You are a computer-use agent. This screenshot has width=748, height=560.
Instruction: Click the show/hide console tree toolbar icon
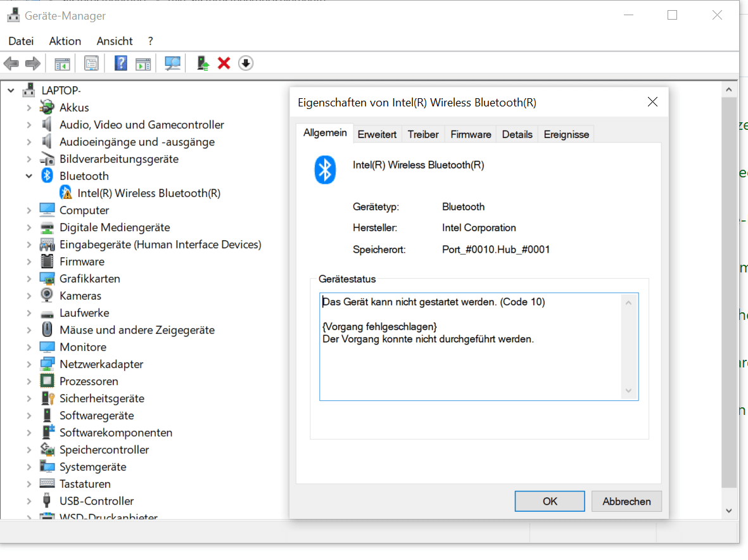point(62,63)
